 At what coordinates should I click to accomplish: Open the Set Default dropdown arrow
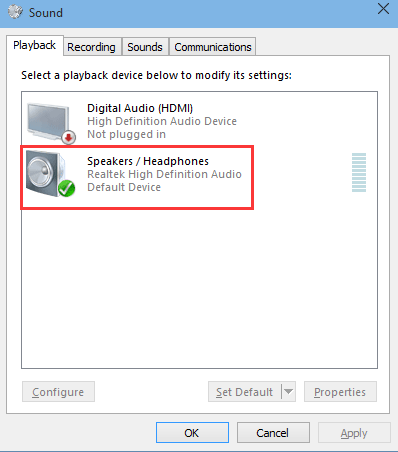(288, 392)
